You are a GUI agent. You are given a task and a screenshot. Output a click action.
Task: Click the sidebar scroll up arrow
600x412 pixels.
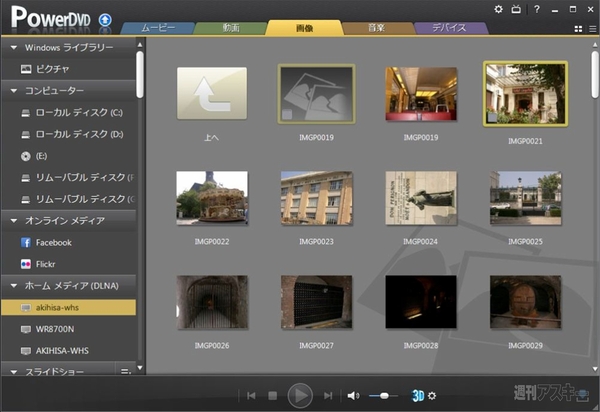point(140,45)
